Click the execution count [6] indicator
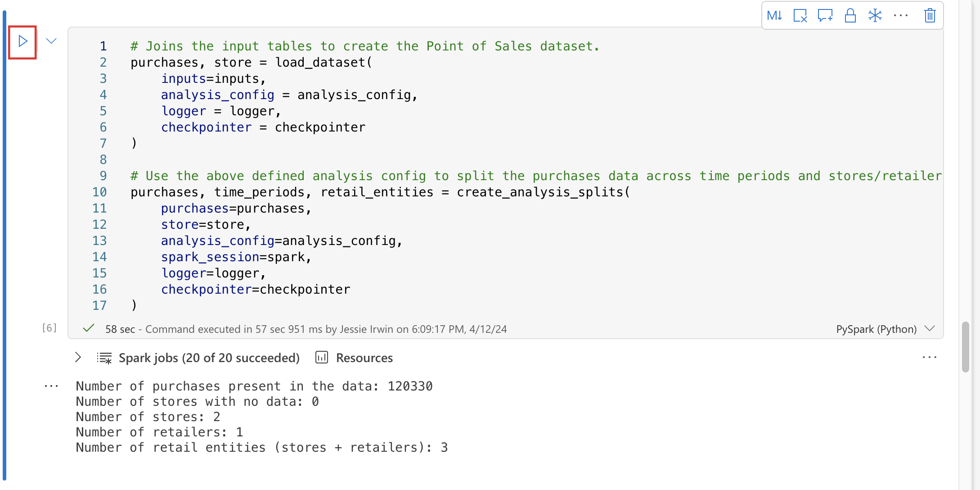This screenshot has width=980, height=490. (x=49, y=328)
